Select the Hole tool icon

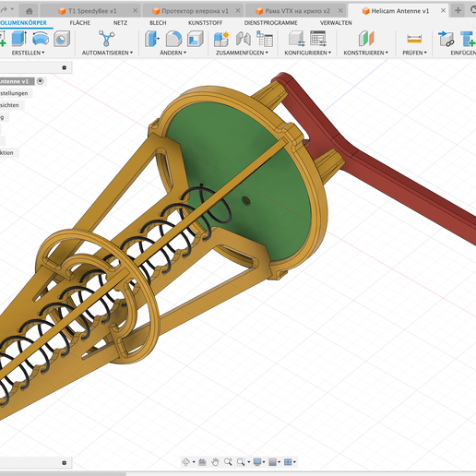62,39
